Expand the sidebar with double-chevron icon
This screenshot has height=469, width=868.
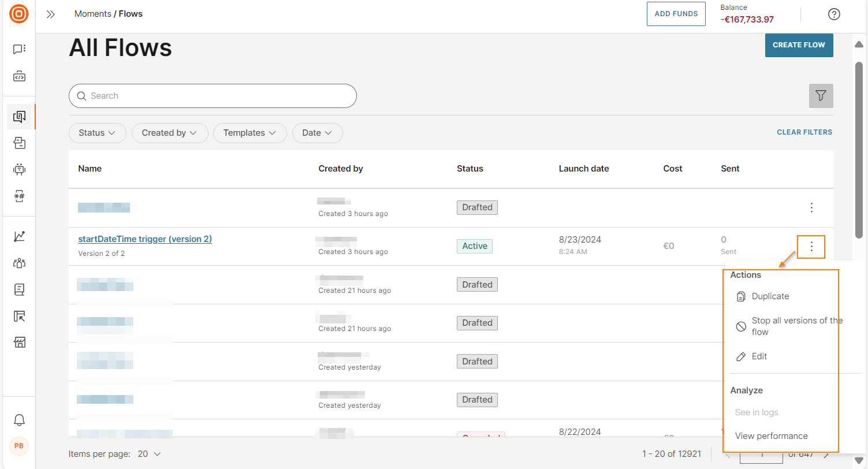click(x=51, y=14)
